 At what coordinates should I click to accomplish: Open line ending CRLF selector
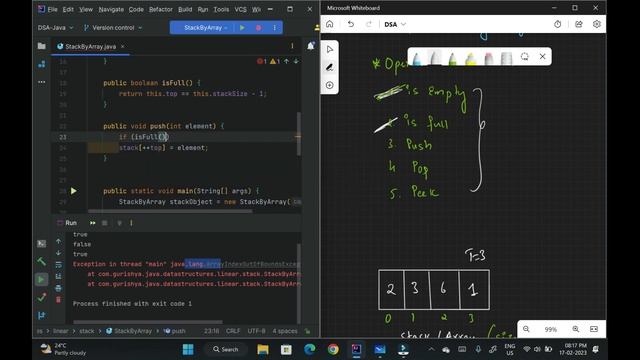coord(233,331)
